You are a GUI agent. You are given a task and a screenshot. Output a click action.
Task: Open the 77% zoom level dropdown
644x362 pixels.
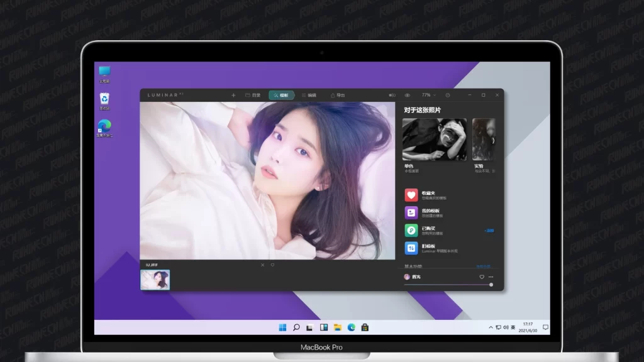coord(428,95)
